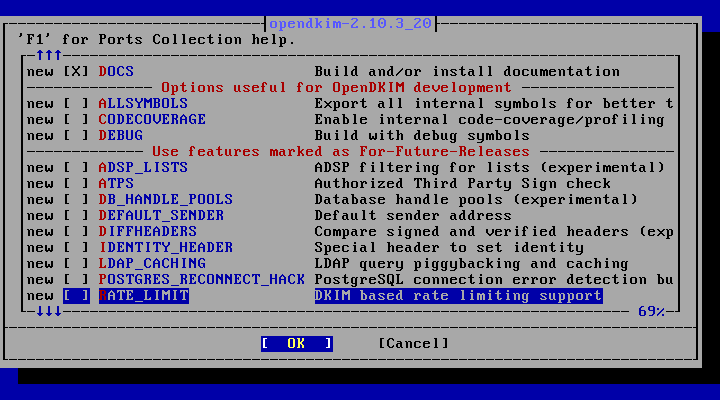The image size is (720, 400).
Task: Select the CODECOVERAGE option label
Action: (152, 120)
